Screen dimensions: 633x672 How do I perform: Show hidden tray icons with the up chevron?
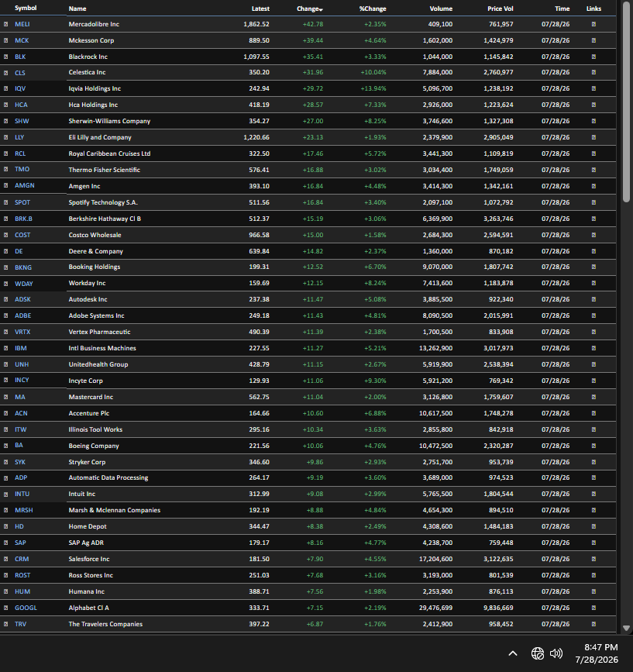tap(513, 653)
